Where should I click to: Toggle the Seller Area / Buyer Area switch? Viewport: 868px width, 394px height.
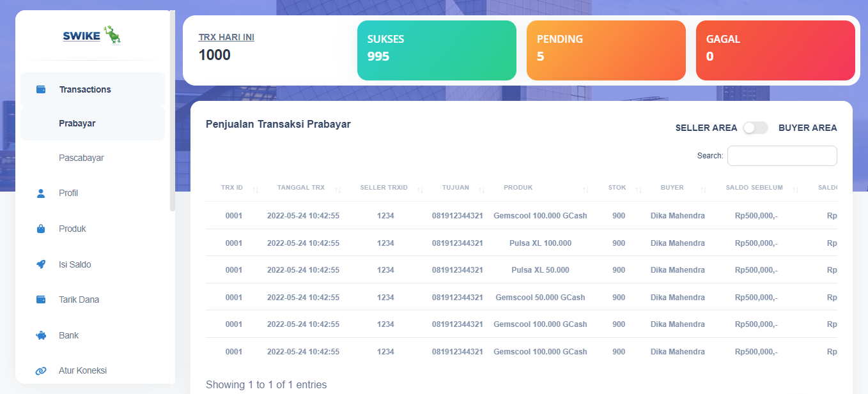[755, 128]
